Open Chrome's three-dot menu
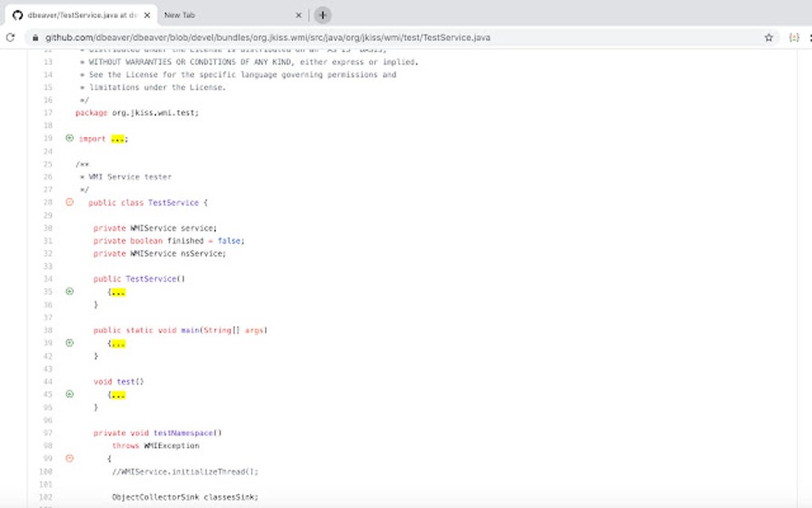Image resolution: width=812 pixels, height=508 pixels. 809,37
